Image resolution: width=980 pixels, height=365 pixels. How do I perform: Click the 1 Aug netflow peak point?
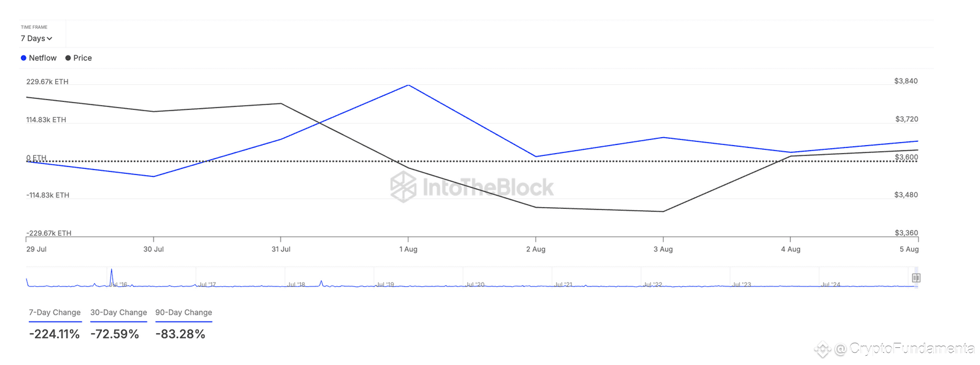[x=408, y=85]
